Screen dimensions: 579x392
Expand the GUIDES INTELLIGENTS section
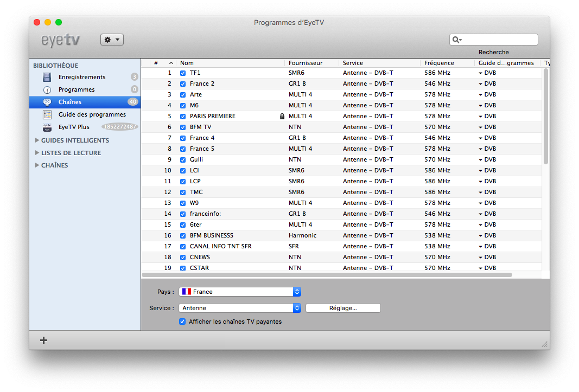(x=37, y=140)
